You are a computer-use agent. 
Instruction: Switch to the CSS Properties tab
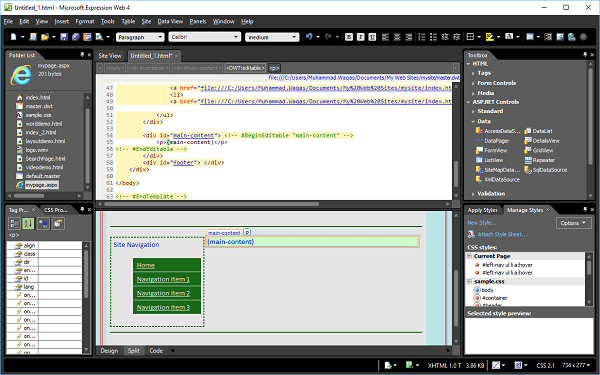click(55, 210)
